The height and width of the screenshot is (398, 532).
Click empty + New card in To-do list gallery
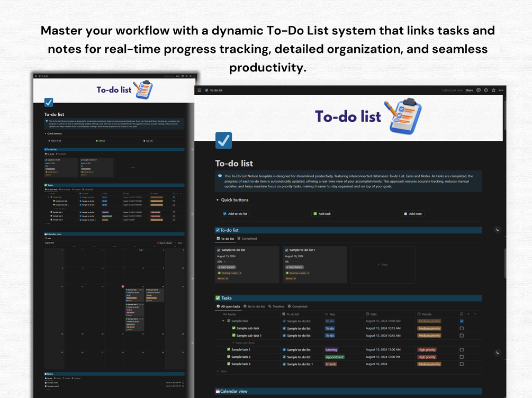coord(383,265)
